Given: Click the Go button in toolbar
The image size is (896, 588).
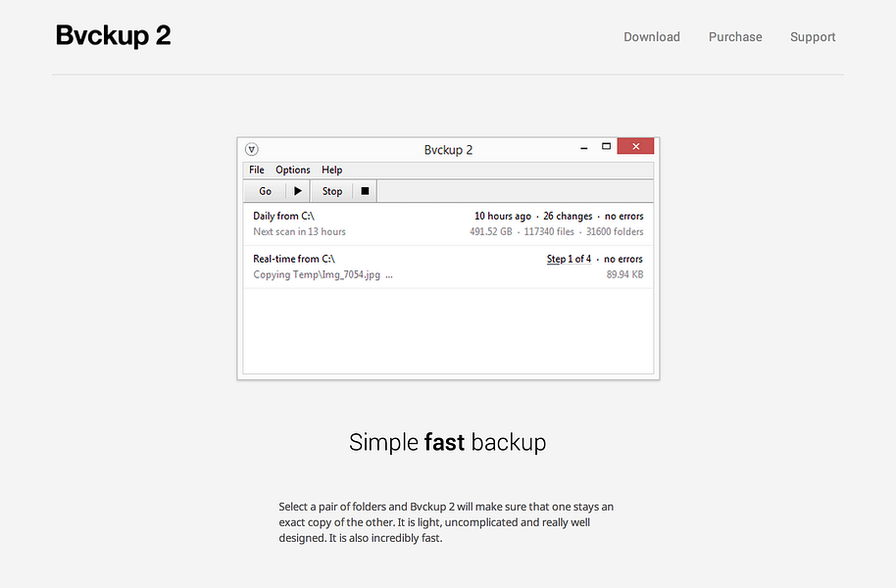Looking at the screenshot, I should (x=265, y=191).
